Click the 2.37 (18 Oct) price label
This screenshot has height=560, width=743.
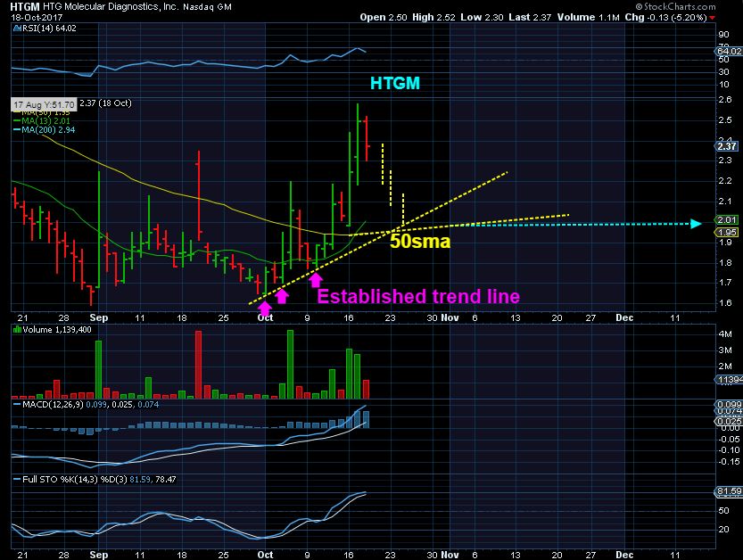pos(105,103)
